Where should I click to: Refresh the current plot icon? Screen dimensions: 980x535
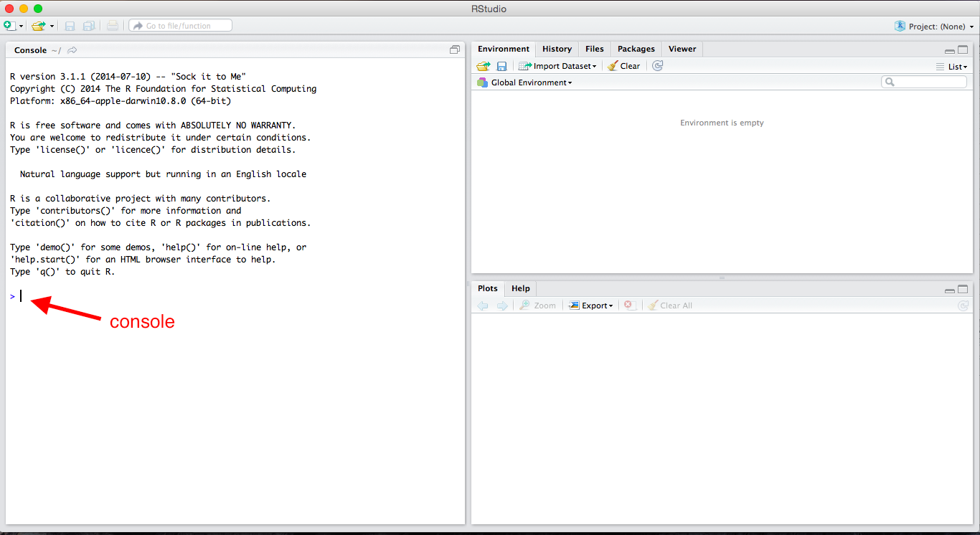(x=963, y=306)
